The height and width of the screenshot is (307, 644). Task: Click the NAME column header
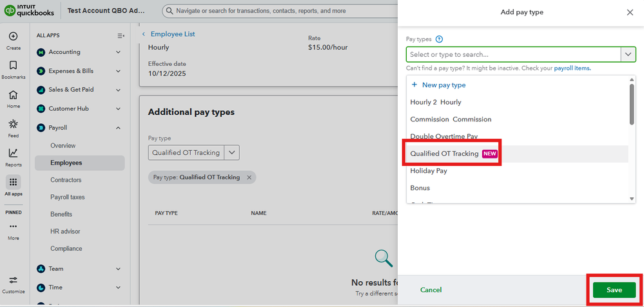point(259,213)
